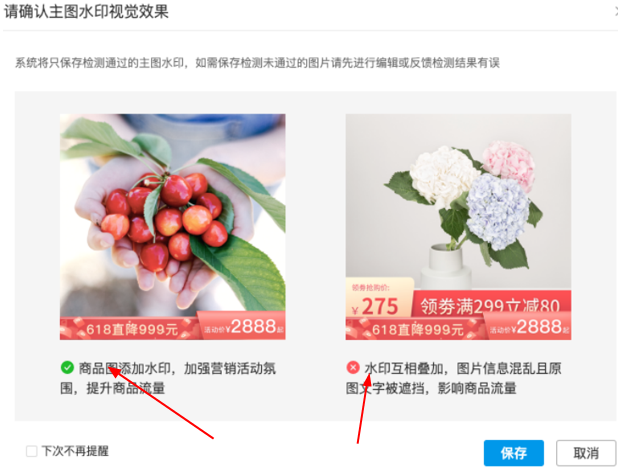The image size is (618, 470).
Task: Click the 618直降999元 watermark on cherry image
Action: click(130, 329)
